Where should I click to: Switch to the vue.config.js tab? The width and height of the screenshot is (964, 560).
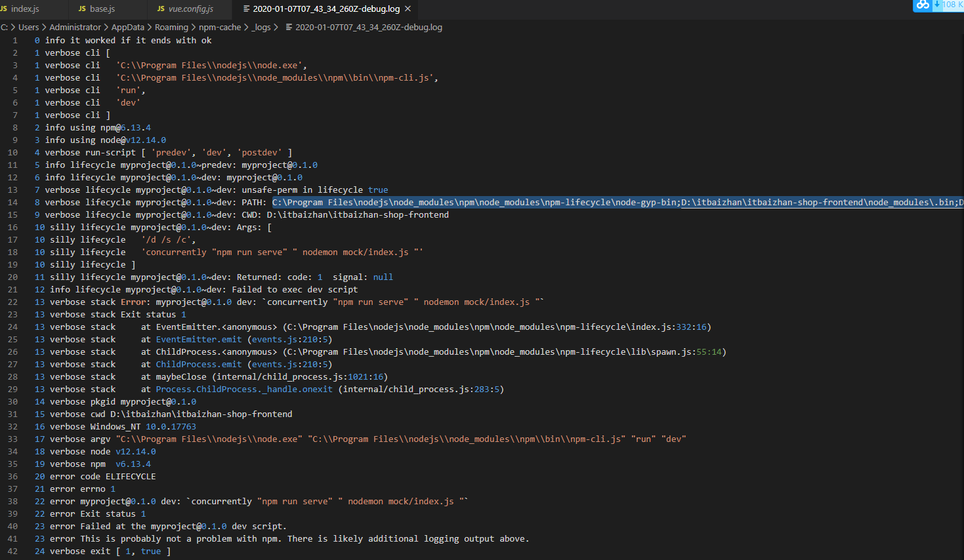click(190, 9)
